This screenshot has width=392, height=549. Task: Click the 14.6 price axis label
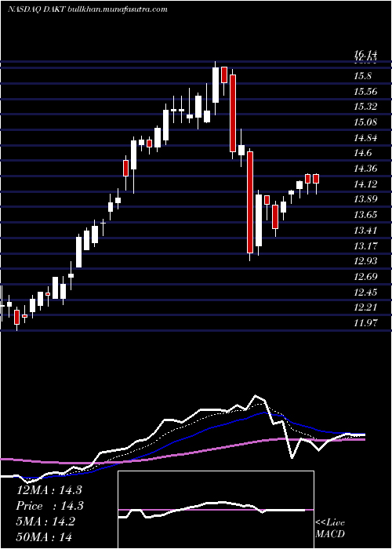(x=362, y=153)
